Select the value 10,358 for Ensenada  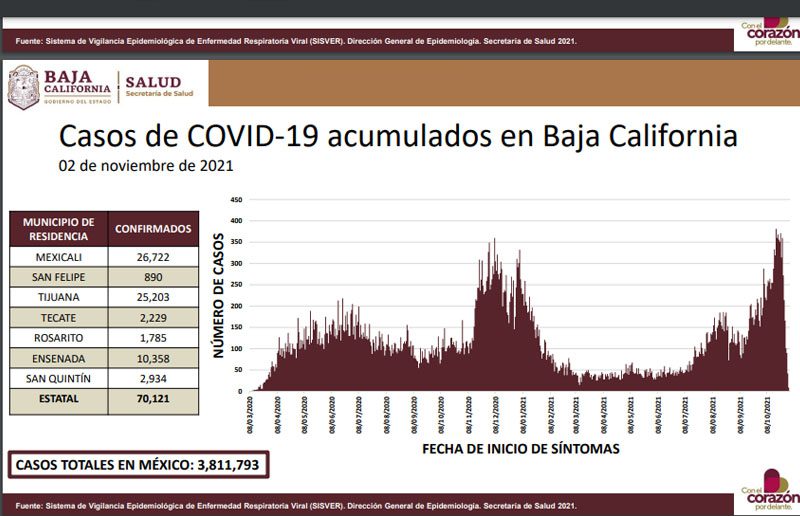pos(153,359)
